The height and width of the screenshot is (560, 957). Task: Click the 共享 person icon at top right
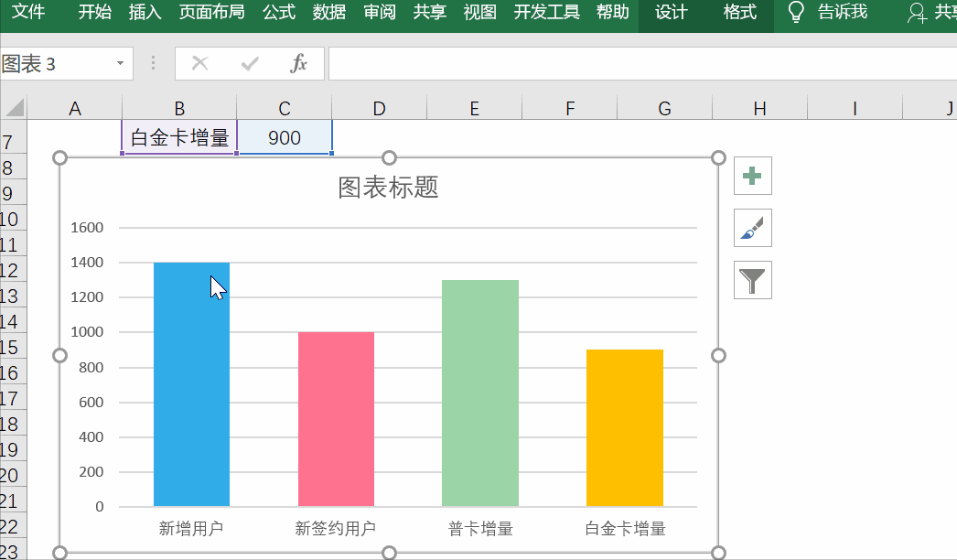click(916, 13)
